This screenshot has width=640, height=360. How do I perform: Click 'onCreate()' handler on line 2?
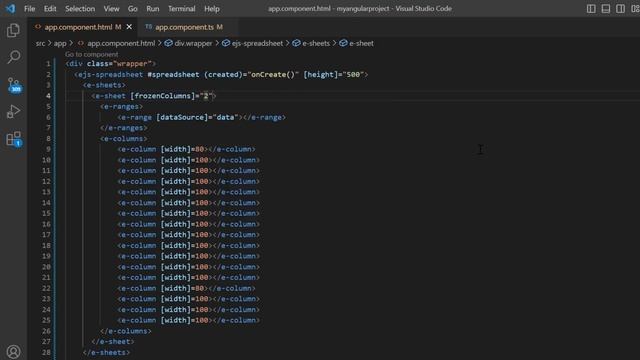click(273, 75)
